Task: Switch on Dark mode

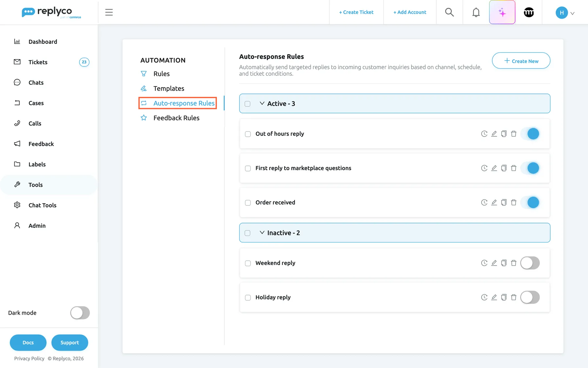Action: [x=80, y=313]
